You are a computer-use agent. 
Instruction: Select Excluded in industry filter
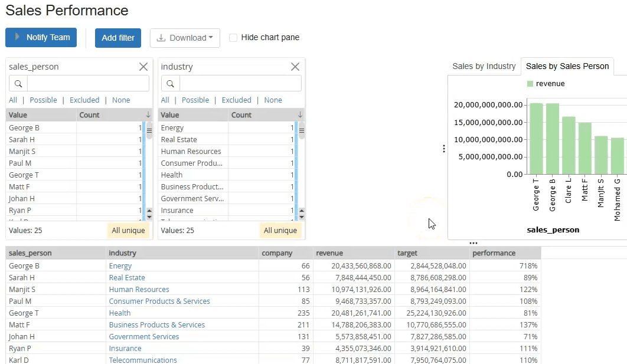click(236, 100)
